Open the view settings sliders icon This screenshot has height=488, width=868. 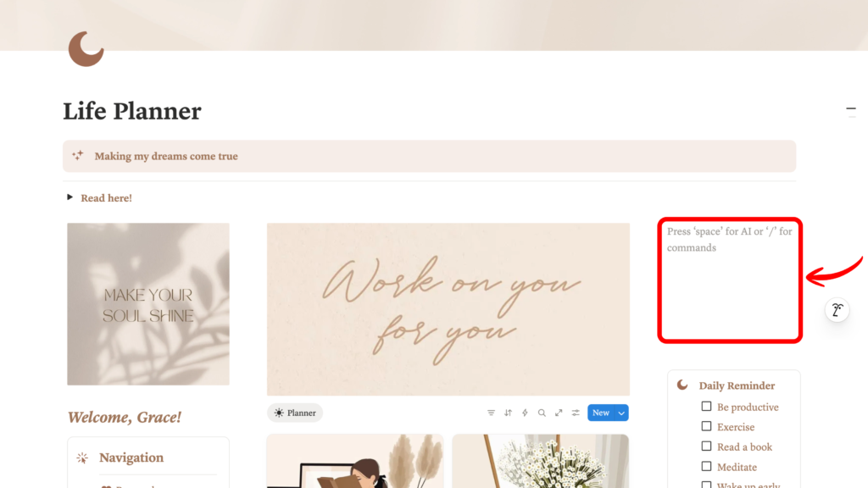[x=576, y=413]
